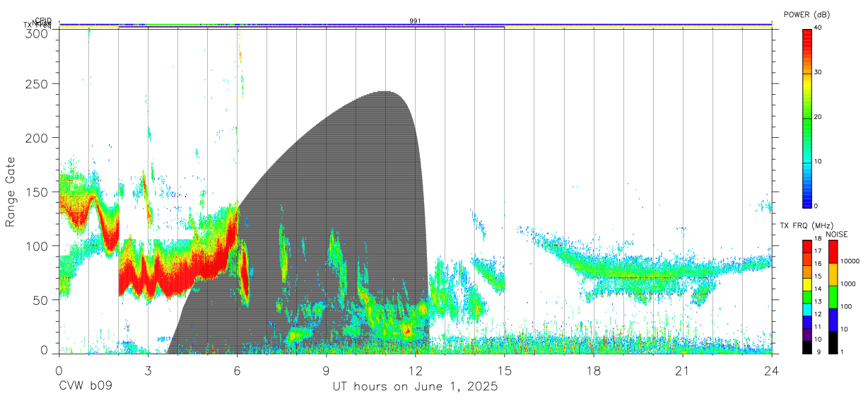The width and height of the screenshot is (868, 401).
Task: Click the 'CPID' label above the plot
Action: (x=43, y=21)
